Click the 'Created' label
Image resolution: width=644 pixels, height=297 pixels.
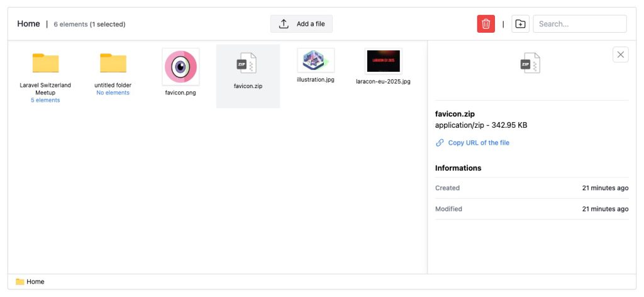[x=447, y=188]
